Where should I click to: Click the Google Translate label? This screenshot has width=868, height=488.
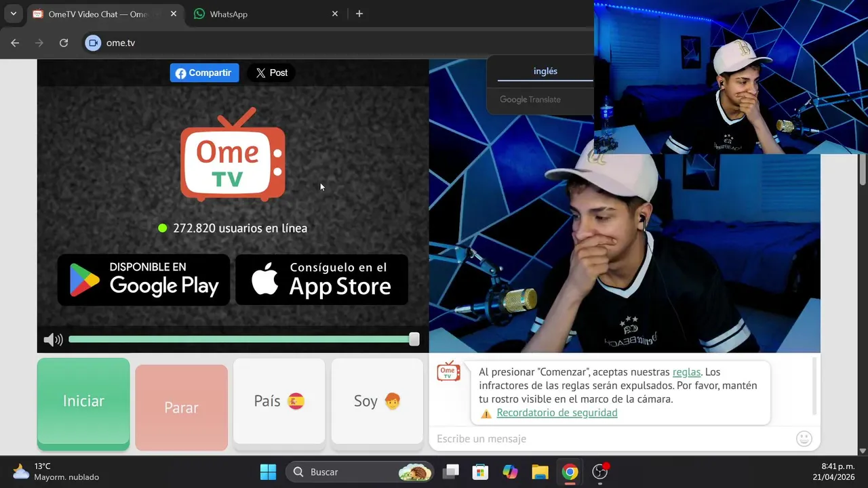pyautogui.click(x=530, y=100)
